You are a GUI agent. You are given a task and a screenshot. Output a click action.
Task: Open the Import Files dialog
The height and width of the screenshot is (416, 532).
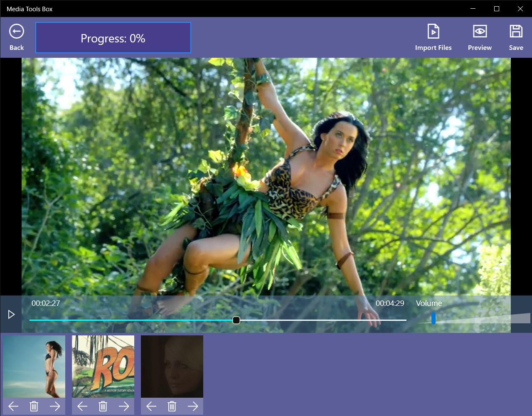pos(433,37)
